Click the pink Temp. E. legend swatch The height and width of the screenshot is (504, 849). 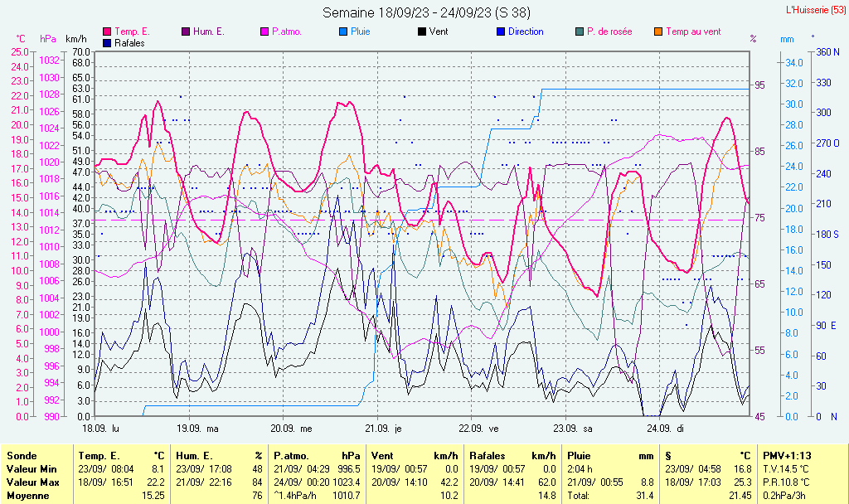tap(107, 32)
